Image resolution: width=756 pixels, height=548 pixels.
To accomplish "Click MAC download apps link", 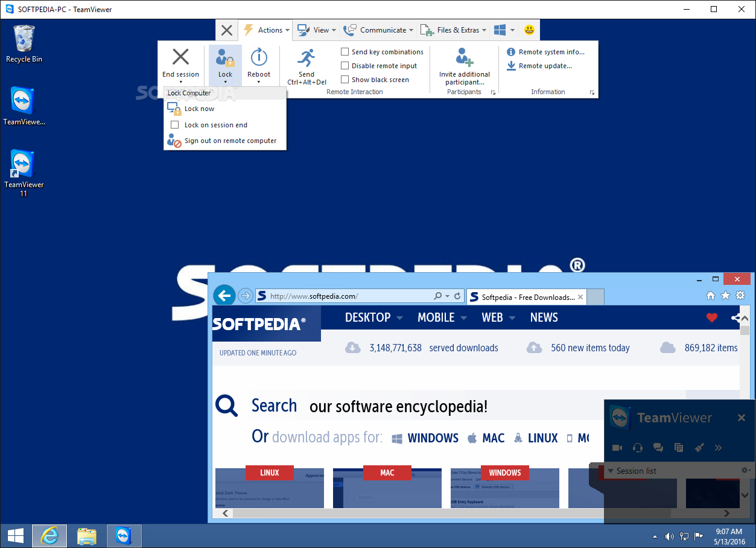I will point(486,438).
